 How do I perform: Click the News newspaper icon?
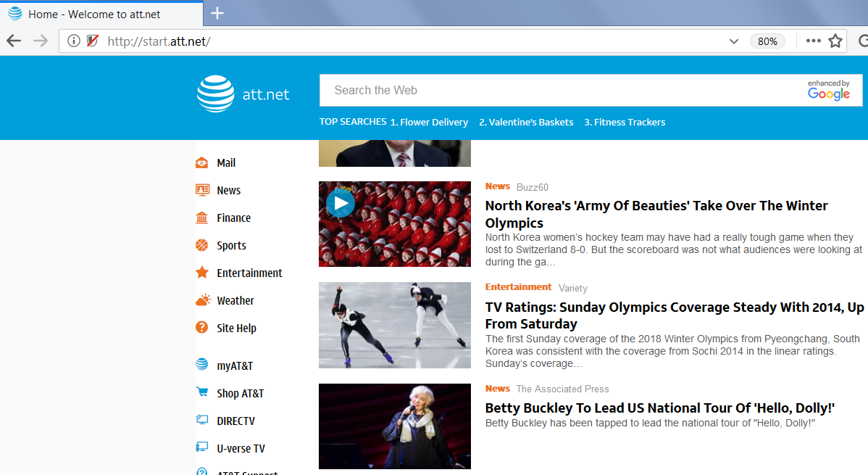[202, 190]
